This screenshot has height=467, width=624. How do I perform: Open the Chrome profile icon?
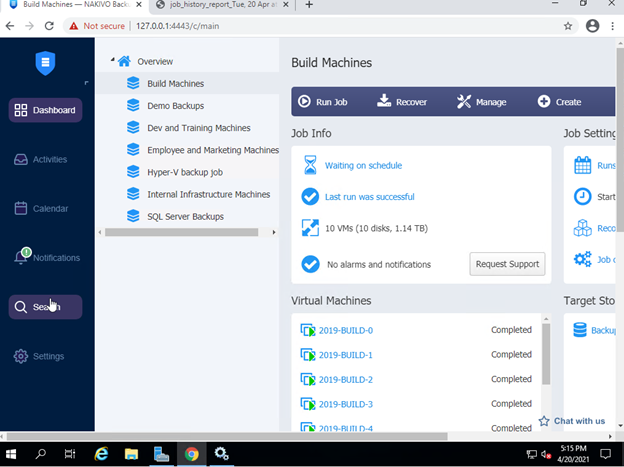tap(592, 26)
